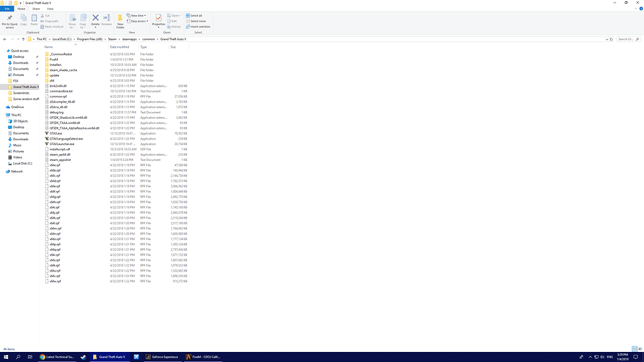Sort files by the Date modified column
The height and width of the screenshot is (362, 644).
[x=119, y=47]
